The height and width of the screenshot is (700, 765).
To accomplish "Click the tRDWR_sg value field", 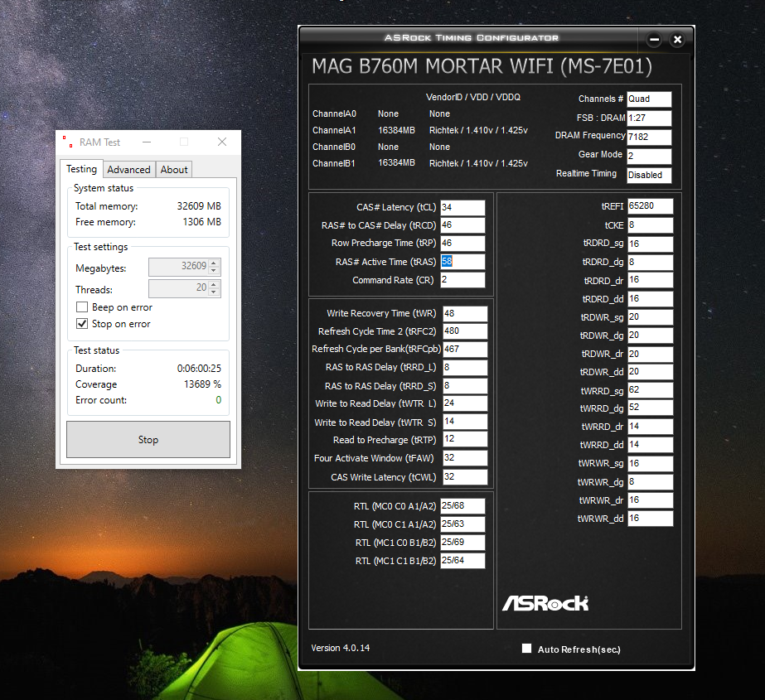I will point(650,317).
